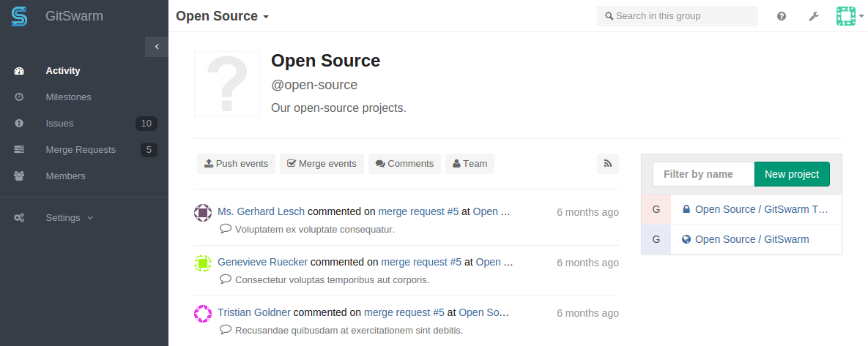This screenshot has width=868, height=346.
Task: Click the Settings gears icon
Action: [19, 218]
